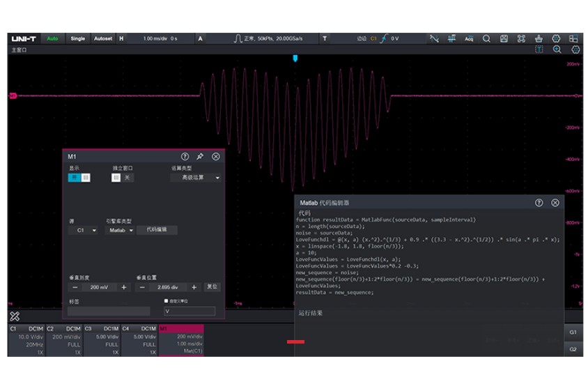Click the zoom-in icon below the toolbar
Screen dimensions: 588x377
[x=557, y=49]
